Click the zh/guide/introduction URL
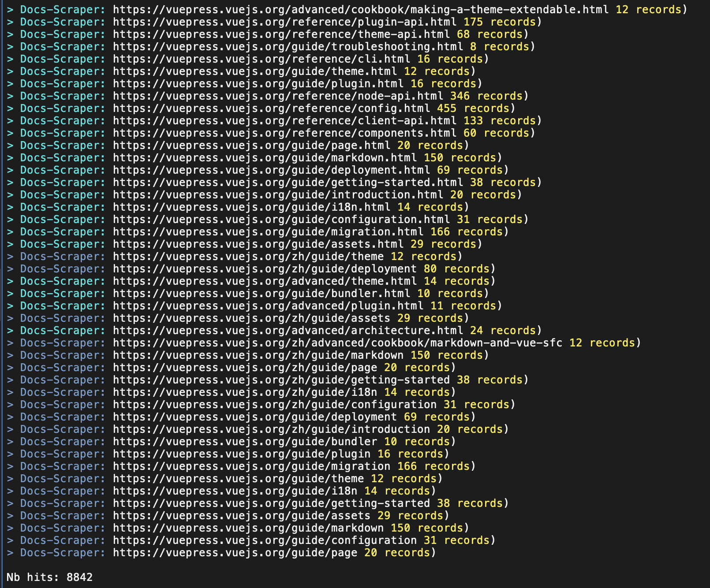The image size is (710, 588). tap(272, 429)
